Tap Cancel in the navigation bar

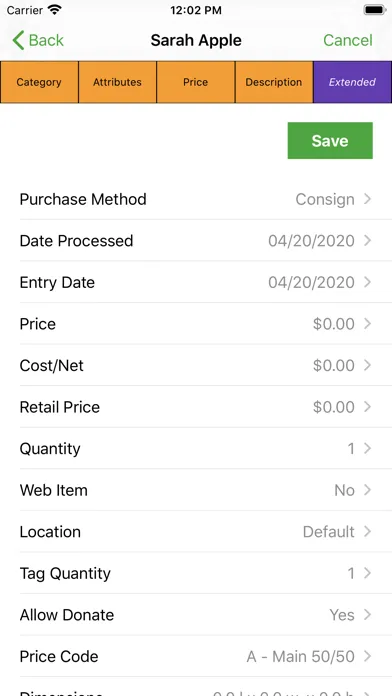348,40
